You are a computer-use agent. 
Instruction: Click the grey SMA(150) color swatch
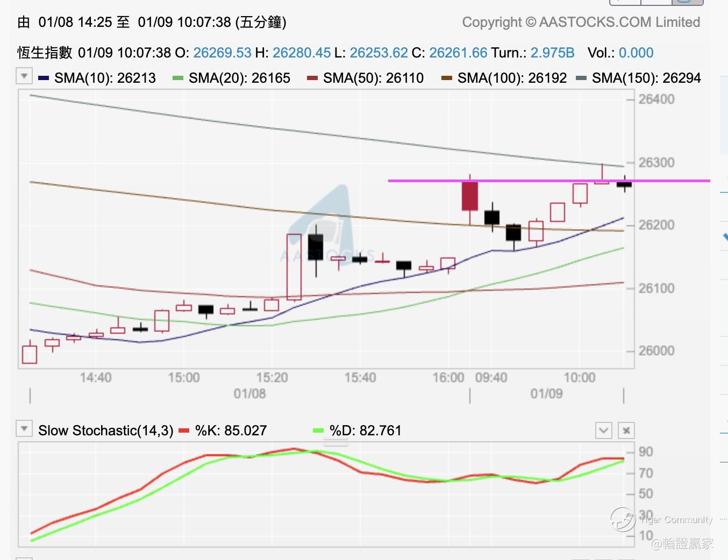pyautogui.click(x=581, y=78)
